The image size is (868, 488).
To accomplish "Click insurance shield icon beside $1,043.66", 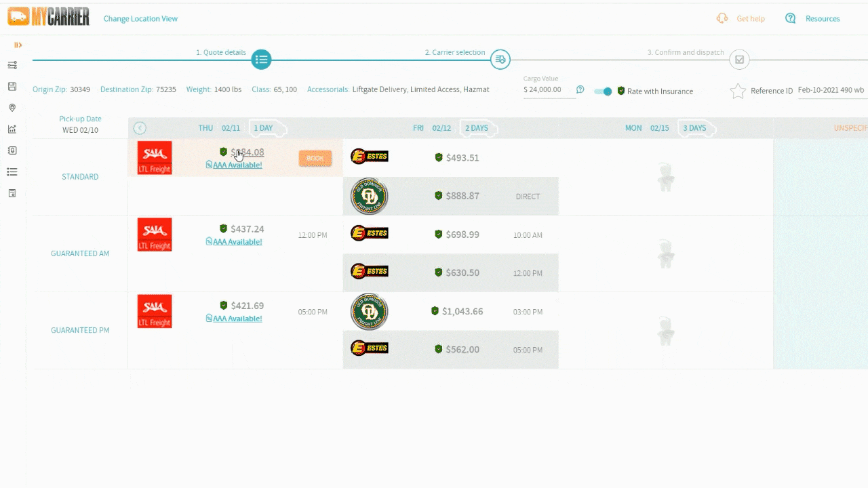I will tap(435, 311).
